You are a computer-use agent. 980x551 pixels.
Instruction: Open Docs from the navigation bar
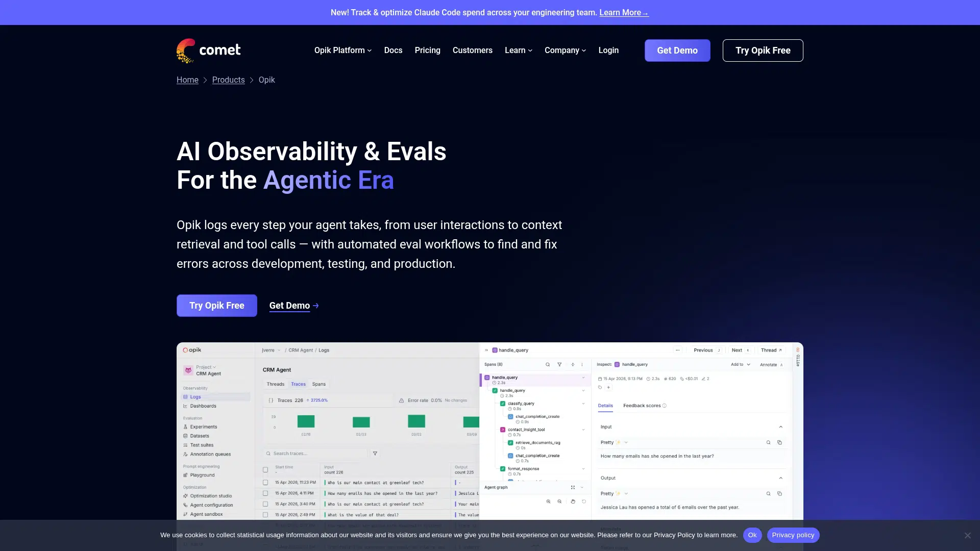(393, 51)
